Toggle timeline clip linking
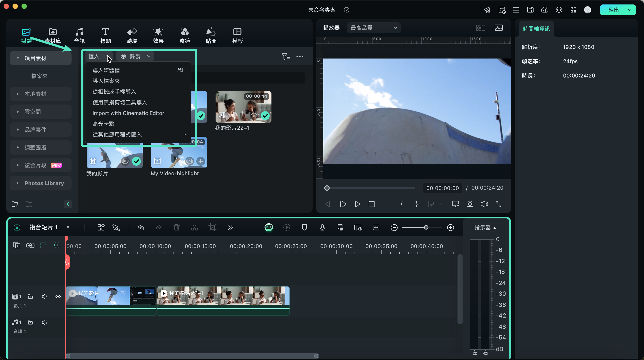644x360 pixels. (x=30, y=245)
